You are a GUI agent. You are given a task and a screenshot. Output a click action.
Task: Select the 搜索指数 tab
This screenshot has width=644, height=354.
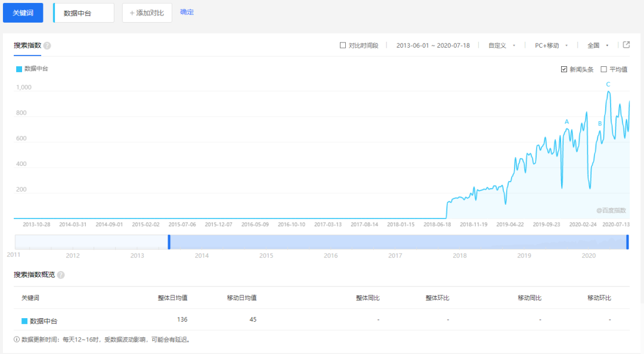[27, 45]
